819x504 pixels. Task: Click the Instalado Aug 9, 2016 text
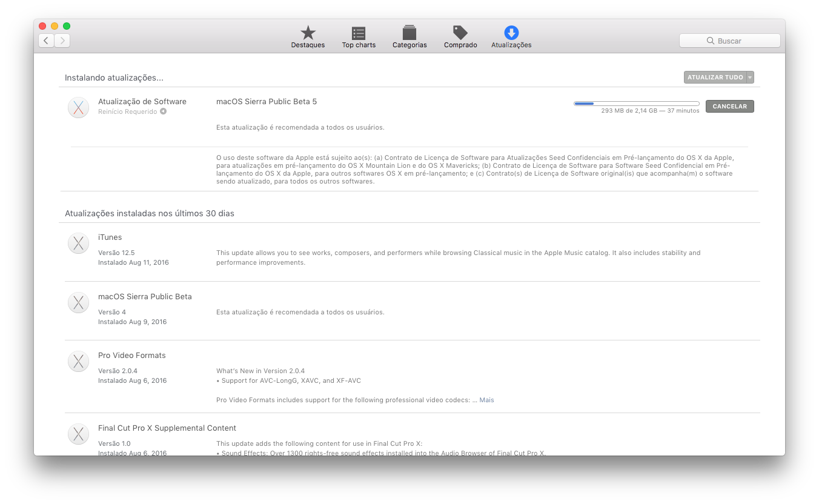133,322
